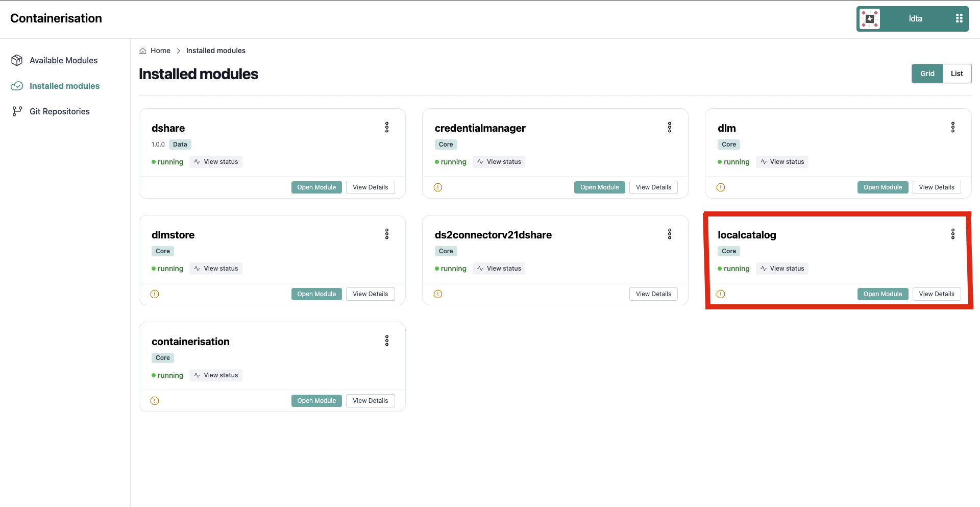
Task: Click the warning icon on containerisation card
Action: [x=155, y=401]
